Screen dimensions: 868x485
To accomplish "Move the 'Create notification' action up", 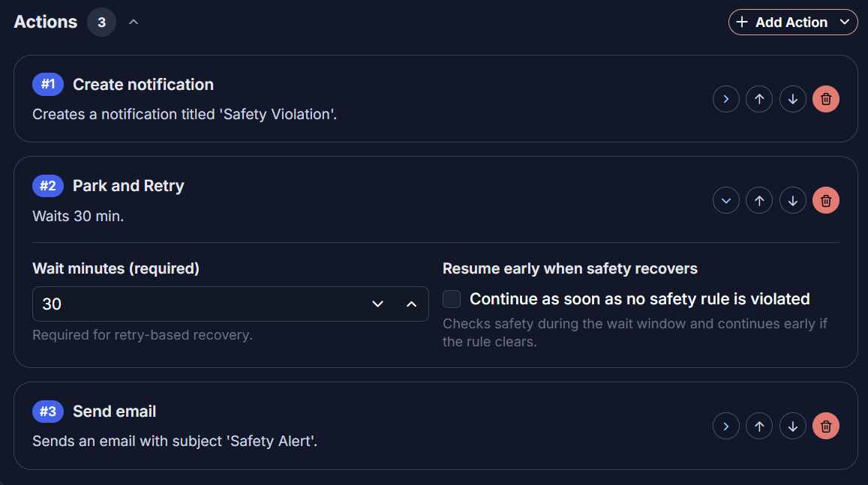I will pos(759,99).
